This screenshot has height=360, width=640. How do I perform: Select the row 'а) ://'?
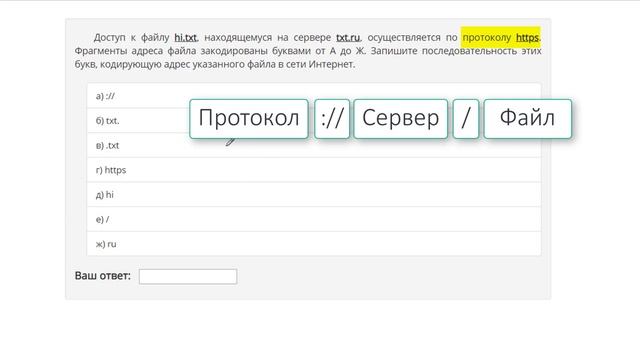coord(314,96)
